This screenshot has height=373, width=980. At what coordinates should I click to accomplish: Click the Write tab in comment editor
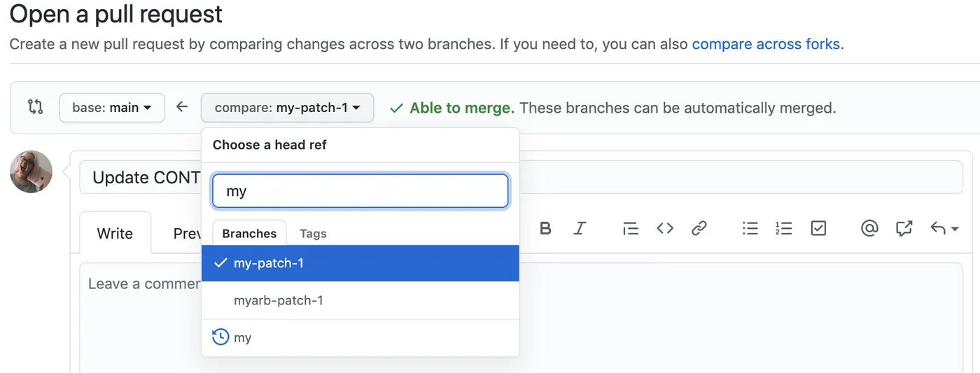(x=115, y=233)
